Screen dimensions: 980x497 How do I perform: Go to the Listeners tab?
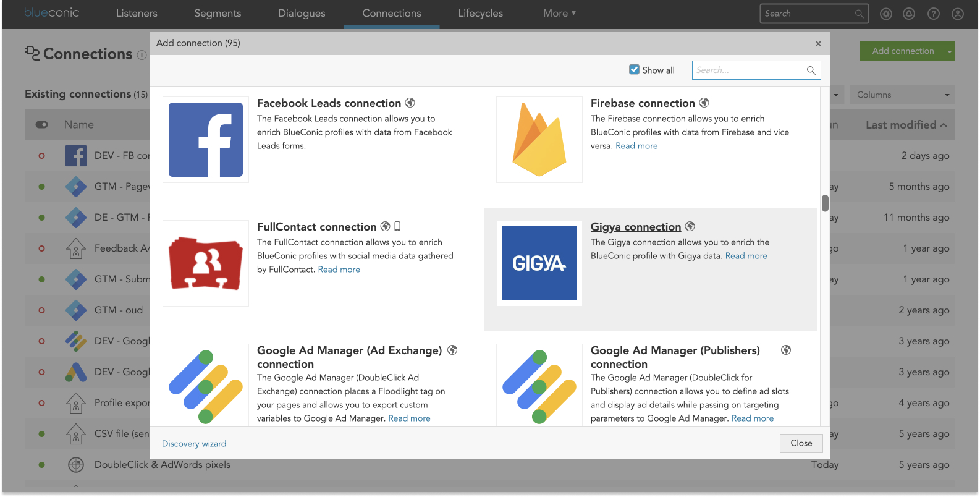coord(137,13)
